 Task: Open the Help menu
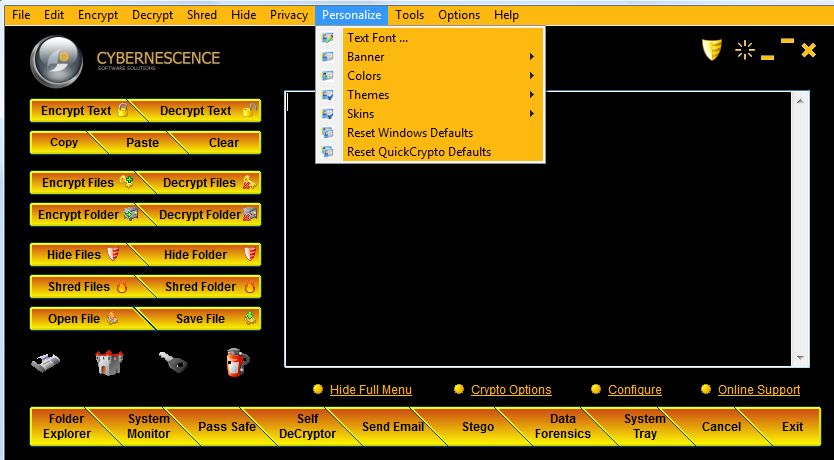click(506, 15)
